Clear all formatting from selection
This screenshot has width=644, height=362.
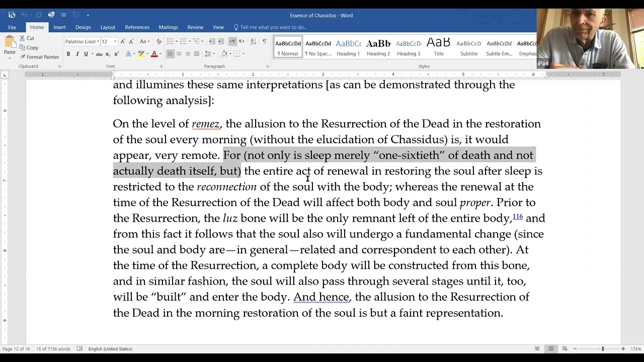coord(159,41)
